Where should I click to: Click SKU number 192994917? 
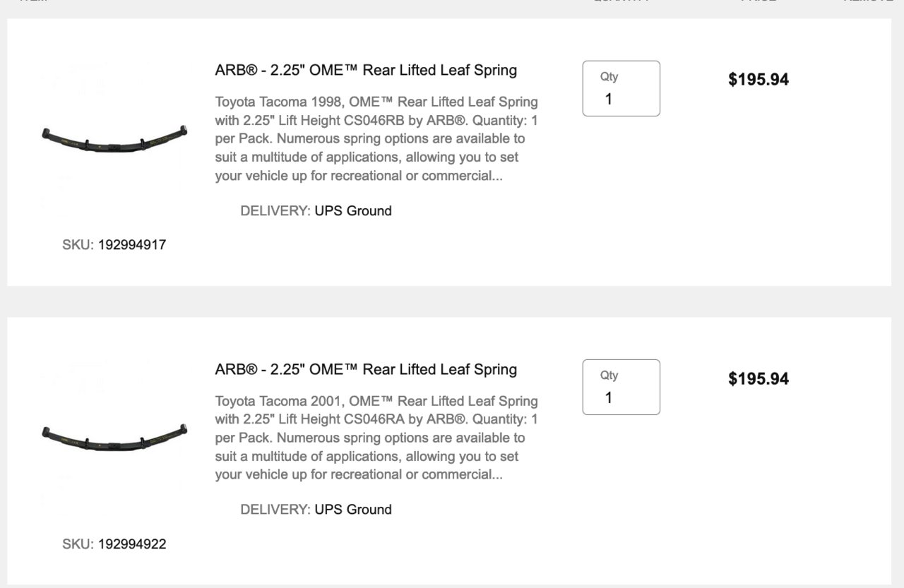(x=132, y=245)
